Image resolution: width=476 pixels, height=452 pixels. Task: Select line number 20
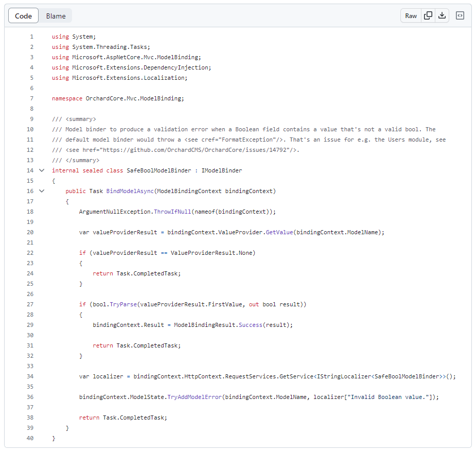point(30,232)
